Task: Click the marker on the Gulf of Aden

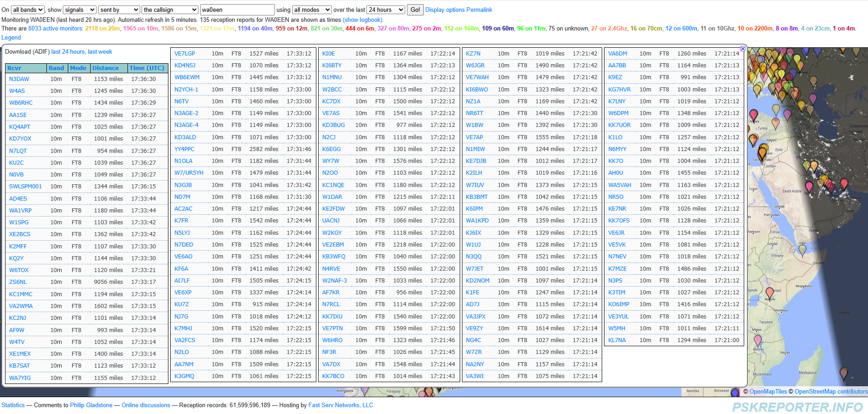Action: pos(802,249)
